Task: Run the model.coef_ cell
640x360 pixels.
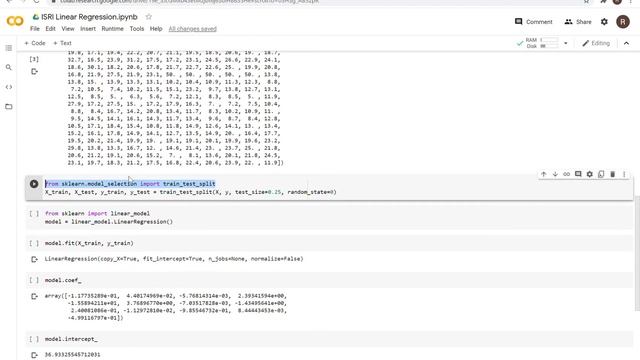Action: (34, 280)
